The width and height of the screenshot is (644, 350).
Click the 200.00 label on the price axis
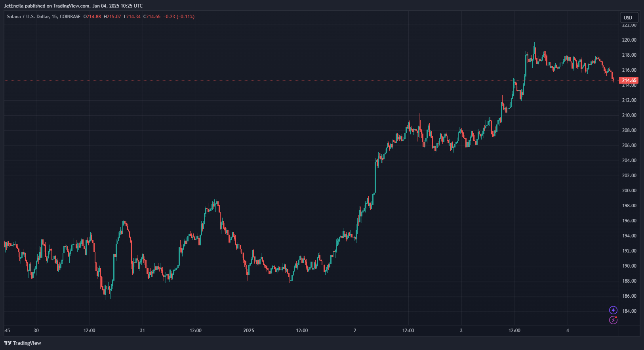click(629, 191)
